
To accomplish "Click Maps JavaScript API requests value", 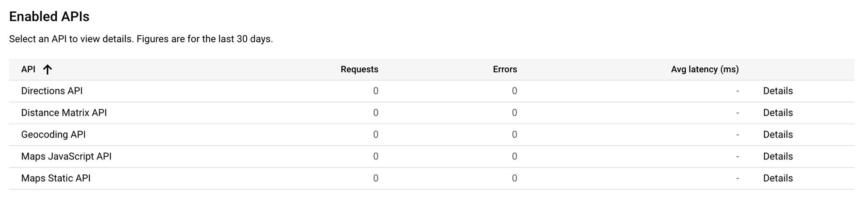I will tap(376, 157).
